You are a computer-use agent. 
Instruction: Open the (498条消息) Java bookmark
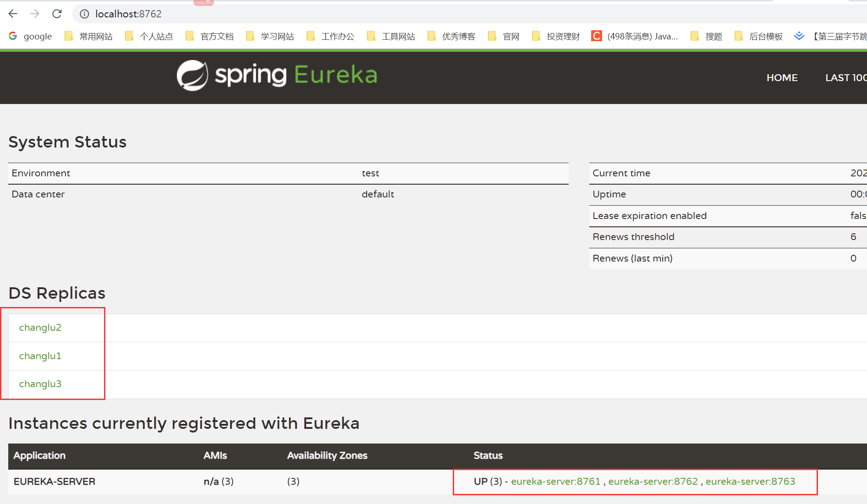coord(635,36)
